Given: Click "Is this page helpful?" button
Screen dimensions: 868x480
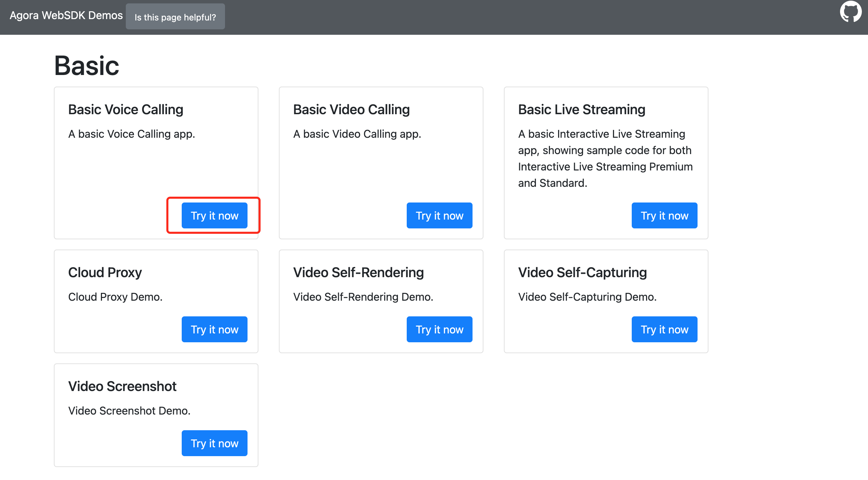Looking at the screenshot, I should (175, 17).
